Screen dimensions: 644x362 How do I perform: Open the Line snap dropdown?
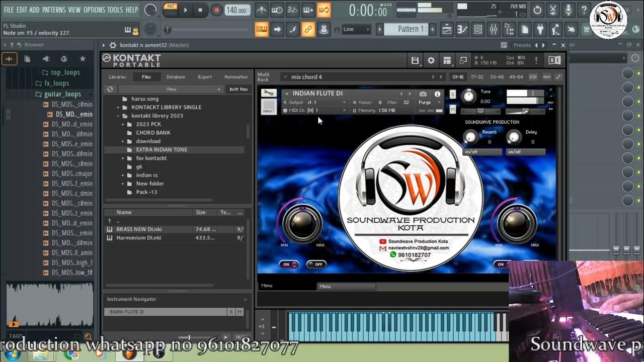pyautogui.click(x=355, y=29)
